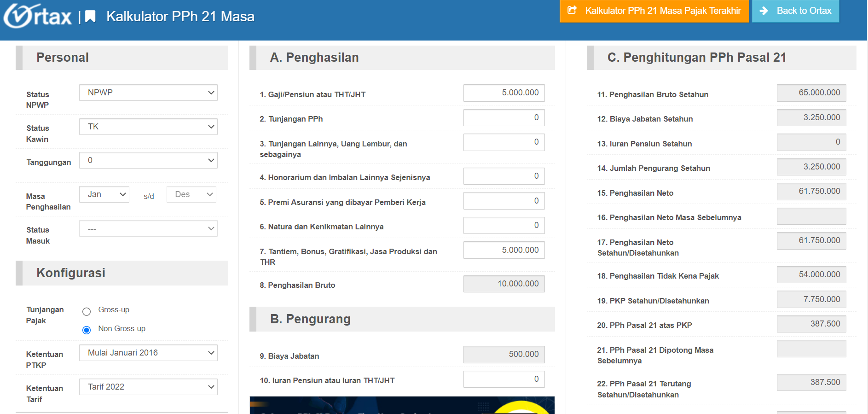Open the Status NPWP dropdown

[148, 93]
